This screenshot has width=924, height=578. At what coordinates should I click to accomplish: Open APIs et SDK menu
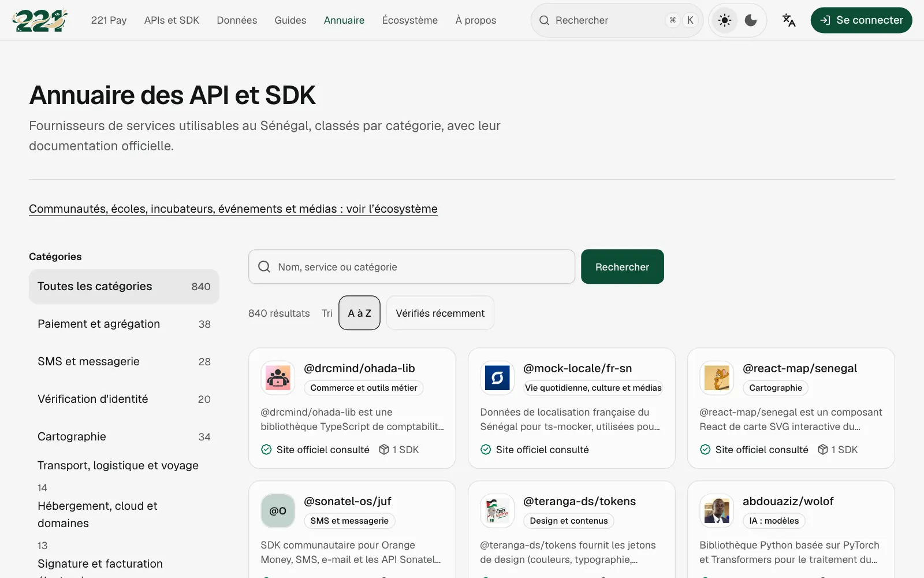click(172, 20)
